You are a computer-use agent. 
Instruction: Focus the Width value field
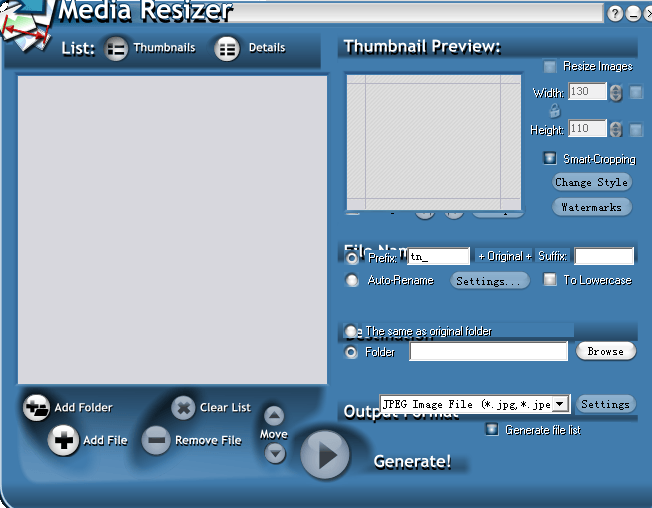point(588,91)
